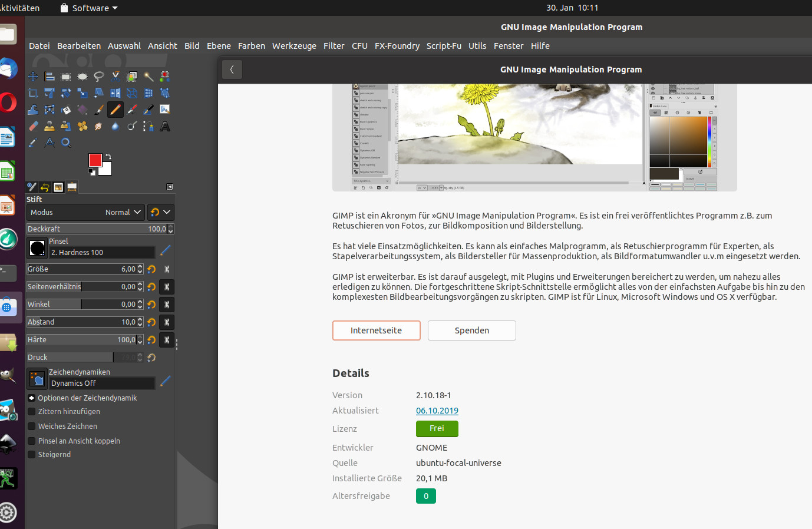Screen dimensions: 812x529
Task: Choose the Crop tool
Action: coord(33,93)
